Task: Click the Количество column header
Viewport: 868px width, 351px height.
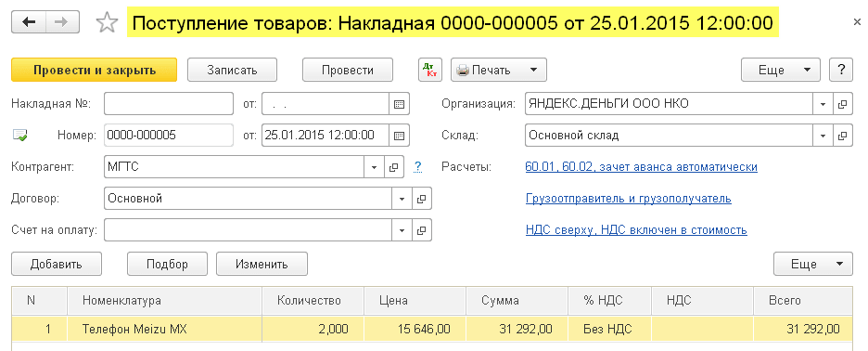Action: tap(313, 301)
